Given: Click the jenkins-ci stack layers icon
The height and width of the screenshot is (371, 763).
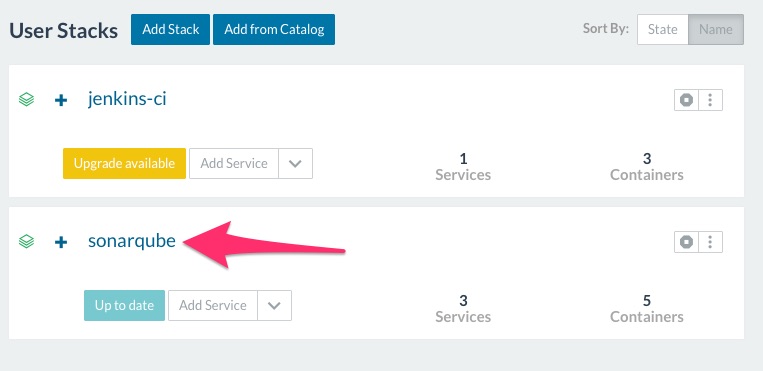Looking at the screenshot, I should (x=26, y=100).
